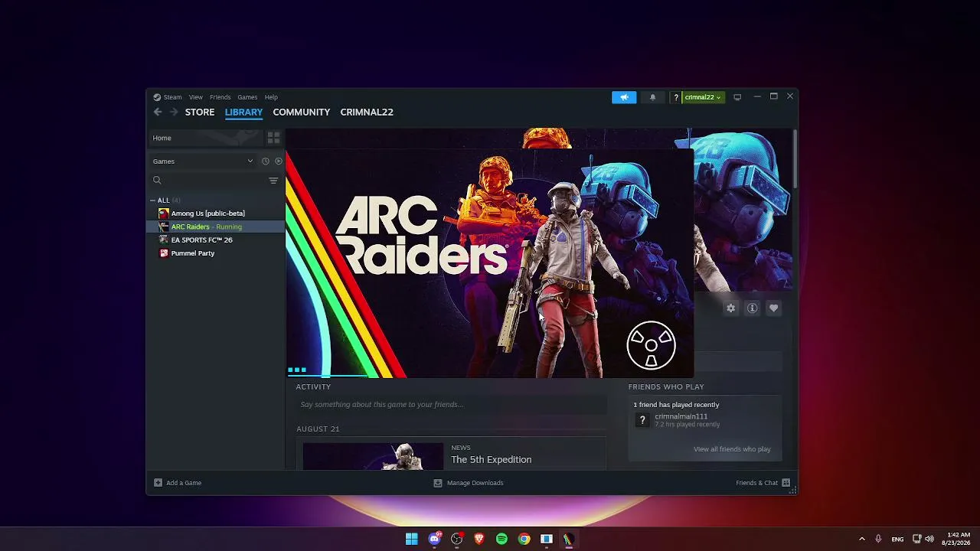Open OBS Studio from the taskbar

click(x=457, y=539)
